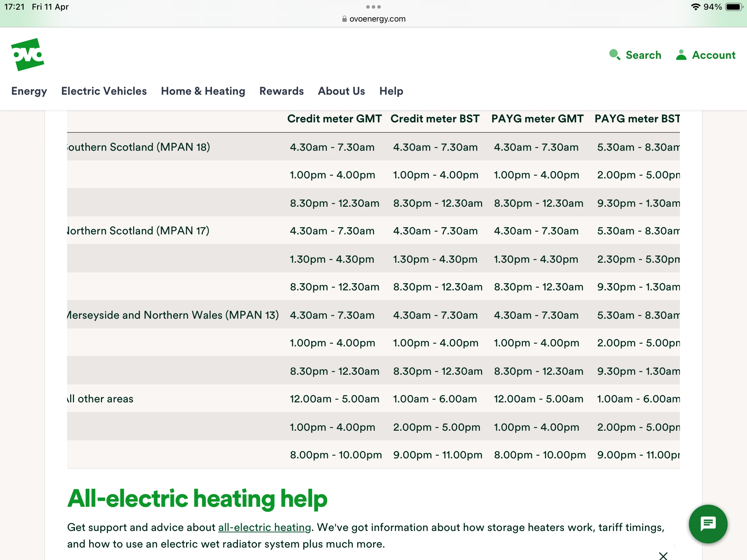Tap the padlock icon in address bar
The image size is (747, 560).
[344, 19]
